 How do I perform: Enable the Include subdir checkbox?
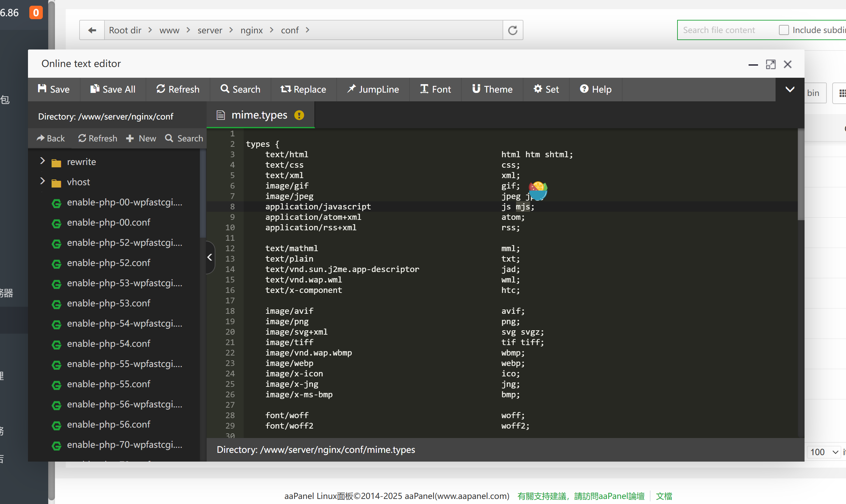[783, 30]
